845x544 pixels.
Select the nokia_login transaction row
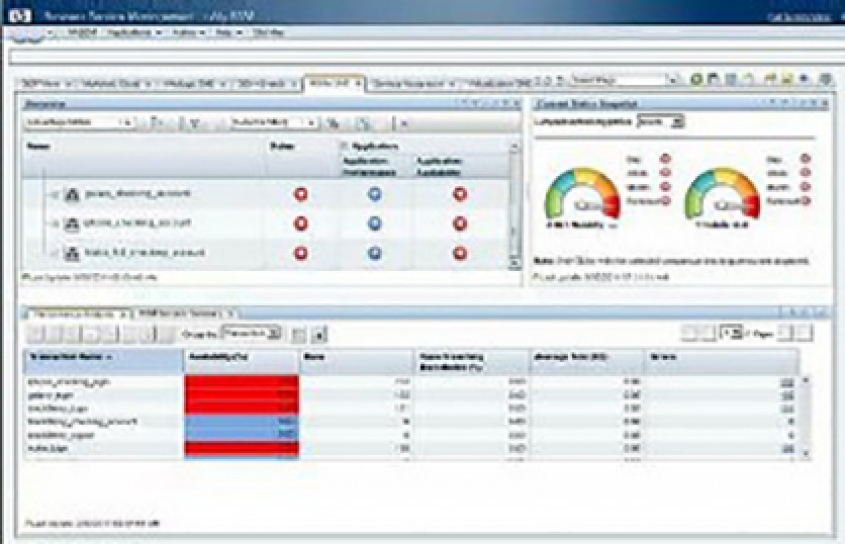tap(412, 449)
